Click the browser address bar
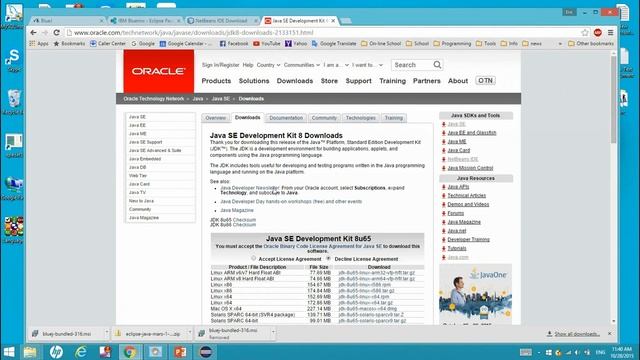Viewport: 640px width, 360px height. (x=322, y=33)
